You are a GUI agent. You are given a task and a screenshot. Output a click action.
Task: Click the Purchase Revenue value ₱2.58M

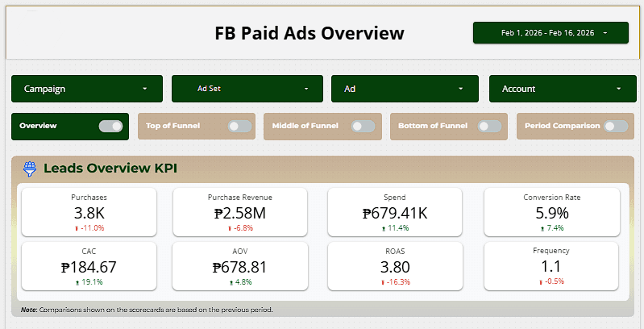(240, 213)
